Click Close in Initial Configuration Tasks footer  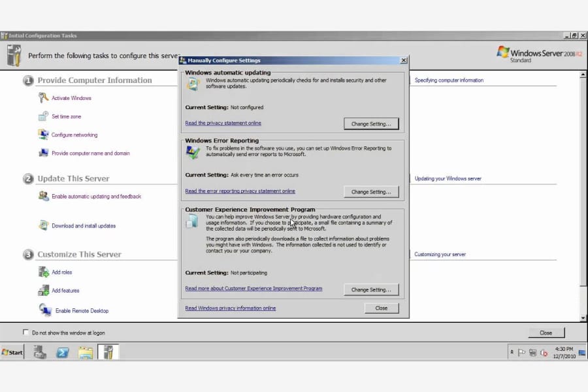click(546, 333)
